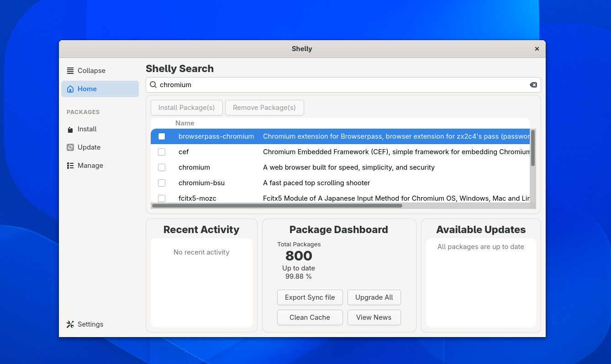Tick the cef package checkbox
The width and height of the screenshot is (611, 364).
[162, 152]
